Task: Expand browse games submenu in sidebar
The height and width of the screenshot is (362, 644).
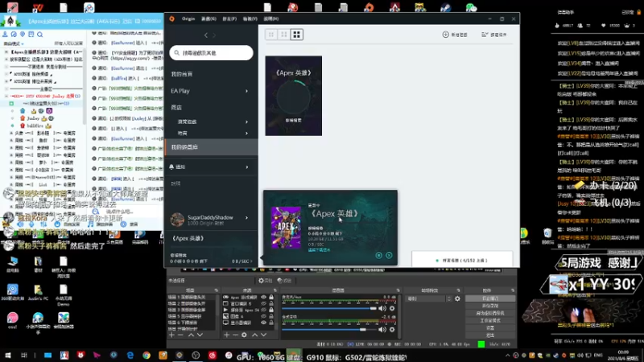Action: click(247, 122)
